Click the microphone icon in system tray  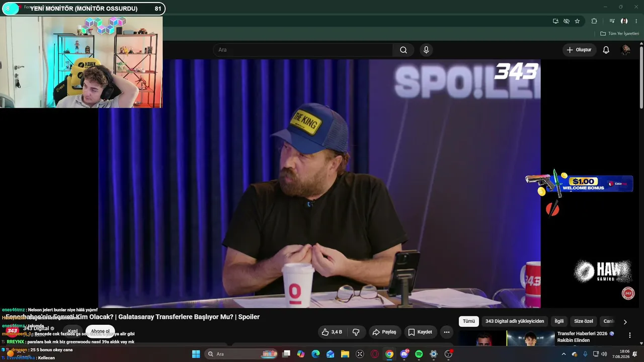click(x=585, y=354)
